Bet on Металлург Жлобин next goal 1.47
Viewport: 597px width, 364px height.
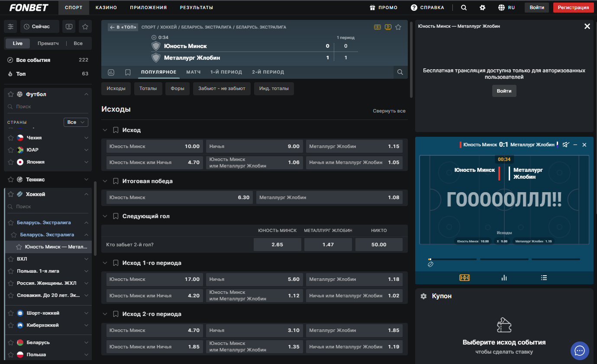click(x=328, y=245)
